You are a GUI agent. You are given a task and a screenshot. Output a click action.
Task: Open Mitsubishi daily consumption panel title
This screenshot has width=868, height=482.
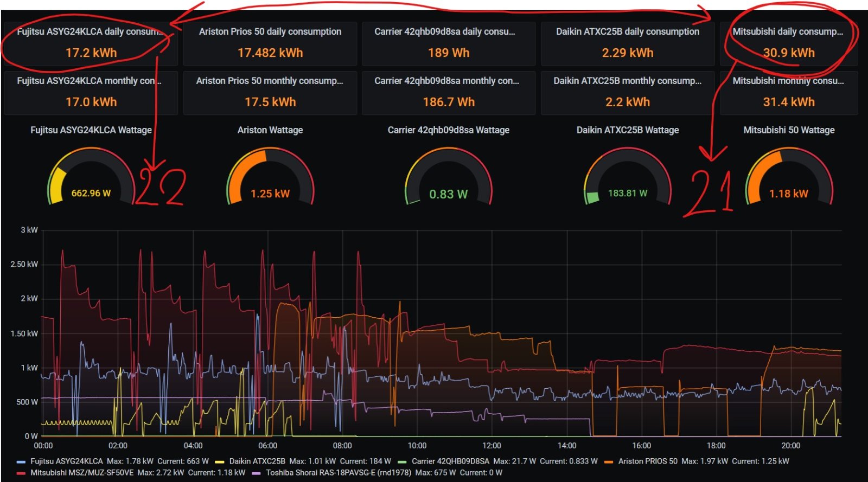coord(788,31)
